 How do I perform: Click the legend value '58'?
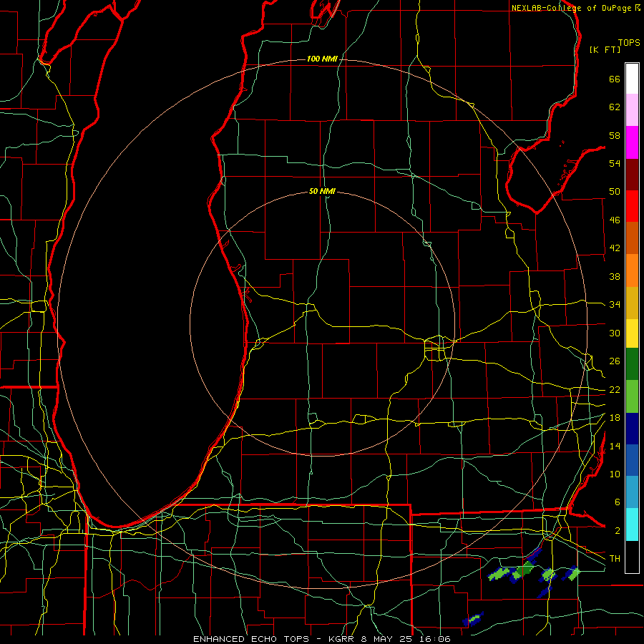point(615,135)
